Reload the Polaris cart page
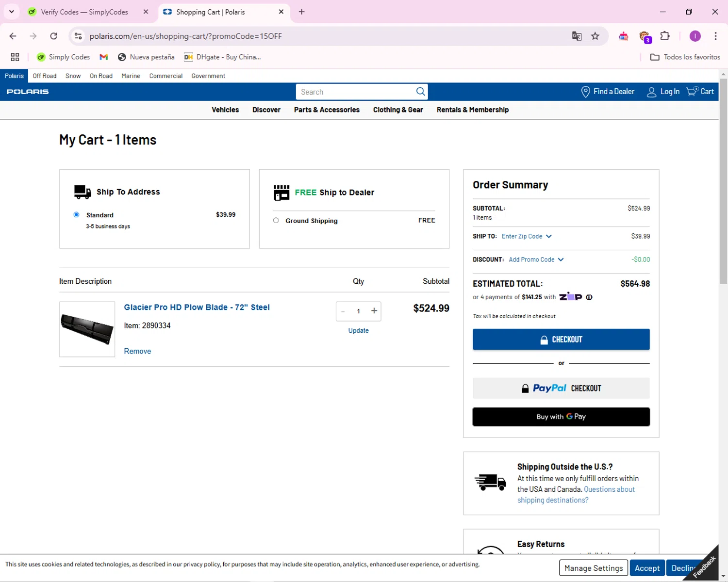Screen dimensions: 728x582 pyautogui.click(x=54, y=36)
